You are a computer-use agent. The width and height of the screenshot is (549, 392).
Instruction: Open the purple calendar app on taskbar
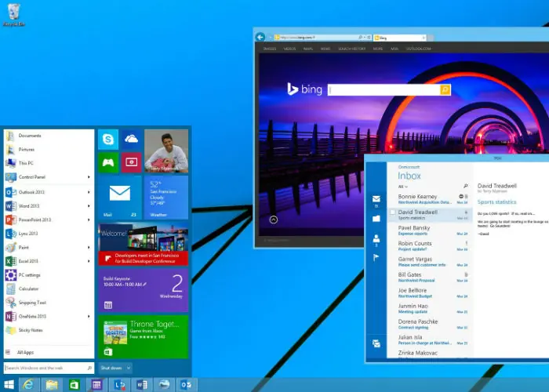[x=96, y=385]
